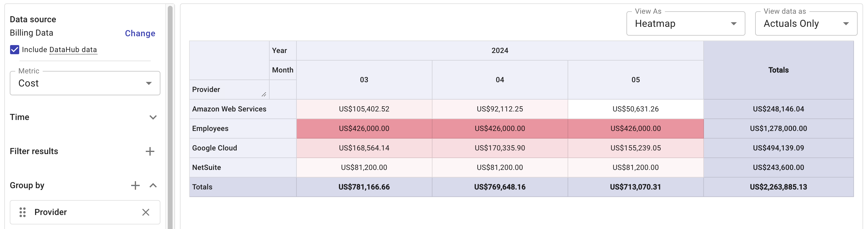The height and width of the screenshot is (229, 868).
Task: Click the Totals column header
Action: [778, 70]
